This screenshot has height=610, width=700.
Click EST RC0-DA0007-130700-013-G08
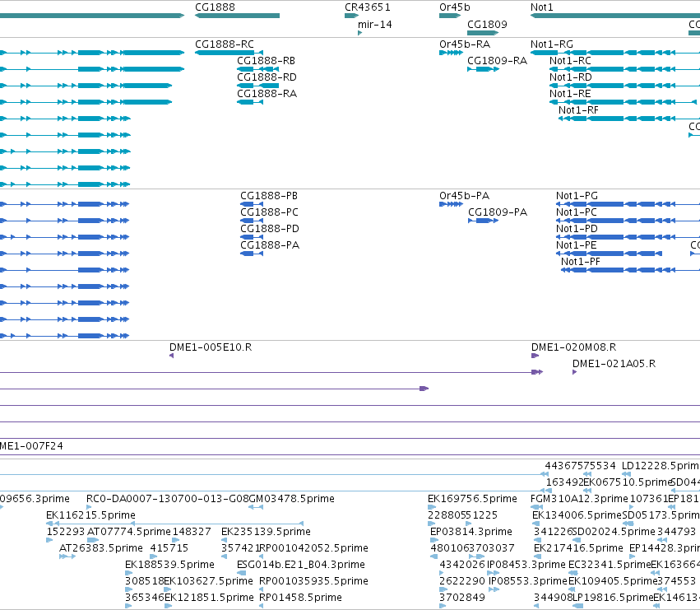click(168, 499)
